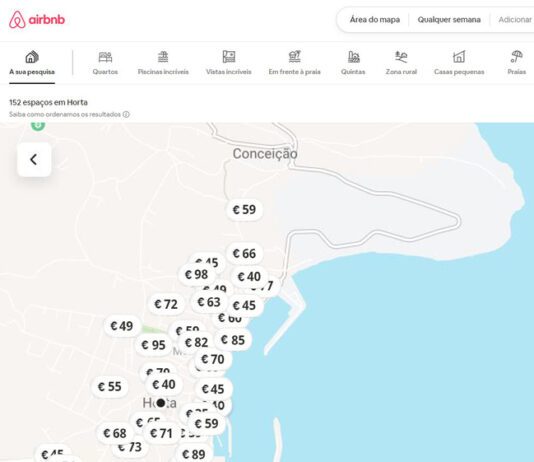The height and width of the screenshot is (462, 534).
Task: Open the €70 map listing
Action: (213, 359)
